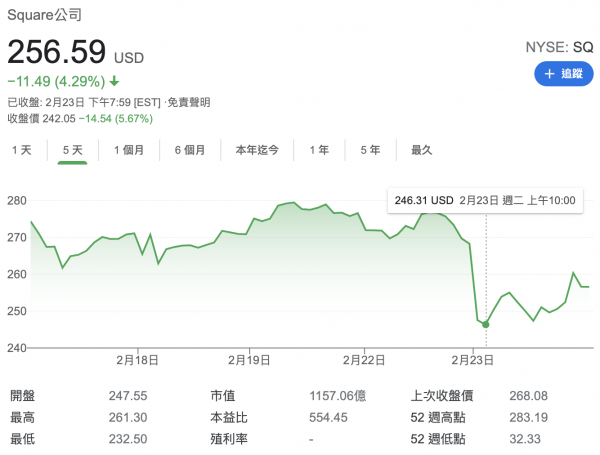Select the 1 天 time range tab
The height and width of the screenshot is (455, 600).
(x=22, y=150)
